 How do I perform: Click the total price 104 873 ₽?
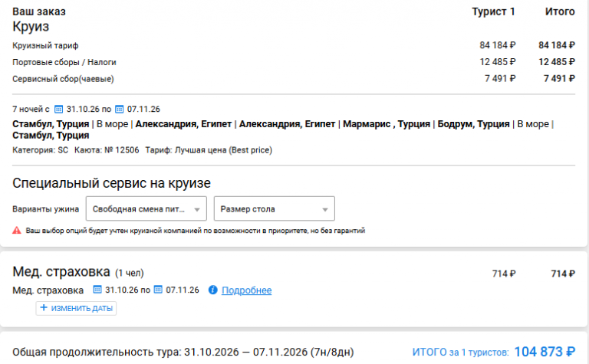[545, 352]
